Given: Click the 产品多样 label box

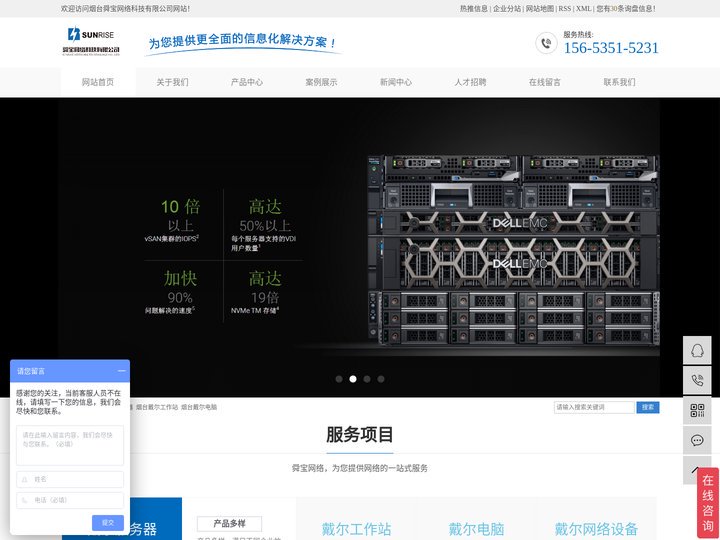Looking at the screenshot, I should tap(230, 523).
